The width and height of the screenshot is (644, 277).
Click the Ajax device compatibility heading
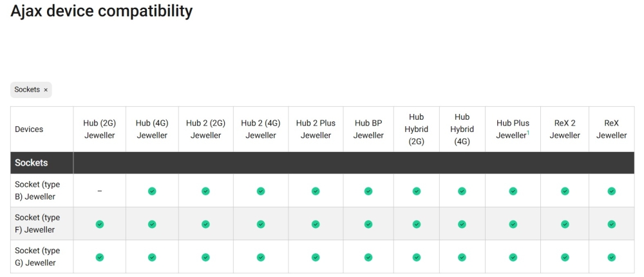point(101,11)
